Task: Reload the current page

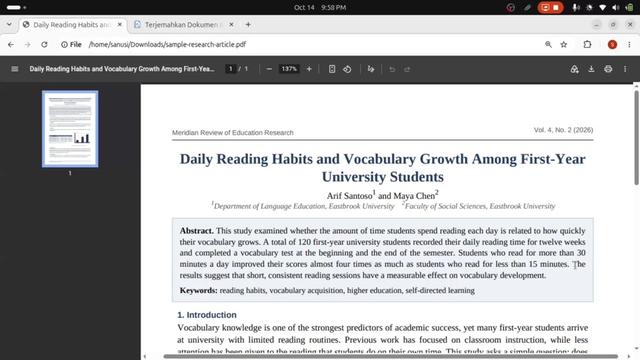Action: pyautogui.click(x=44, y=44)
